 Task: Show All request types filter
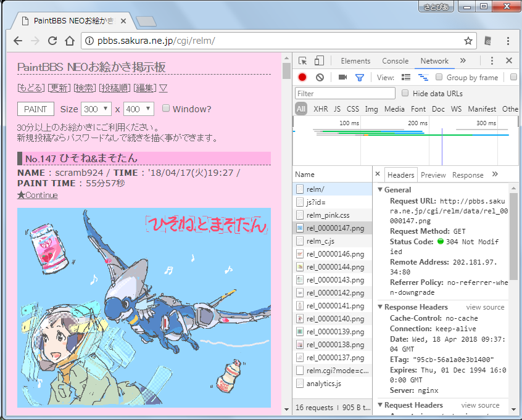(x=301, y=109)
